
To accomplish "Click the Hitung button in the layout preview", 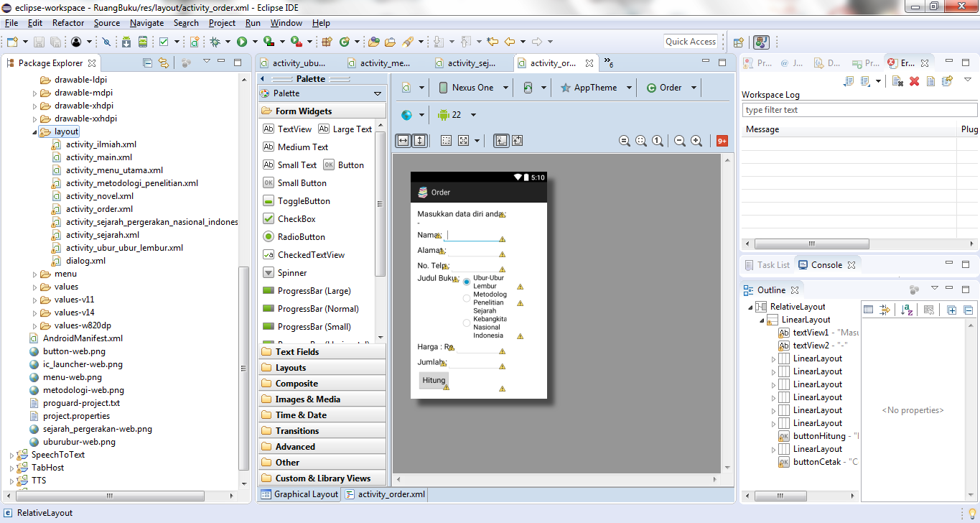I will point(434,380).
